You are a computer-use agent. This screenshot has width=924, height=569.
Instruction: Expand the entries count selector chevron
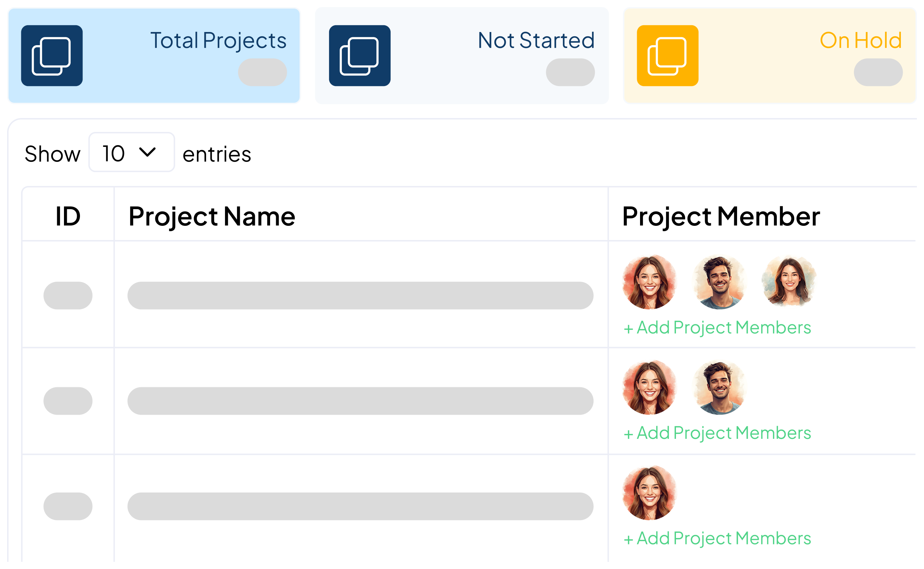(x=148, y=153)
